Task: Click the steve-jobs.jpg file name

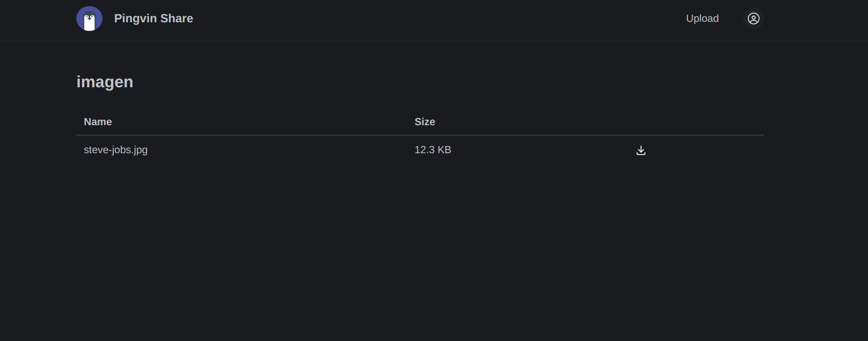Action: 116,150
